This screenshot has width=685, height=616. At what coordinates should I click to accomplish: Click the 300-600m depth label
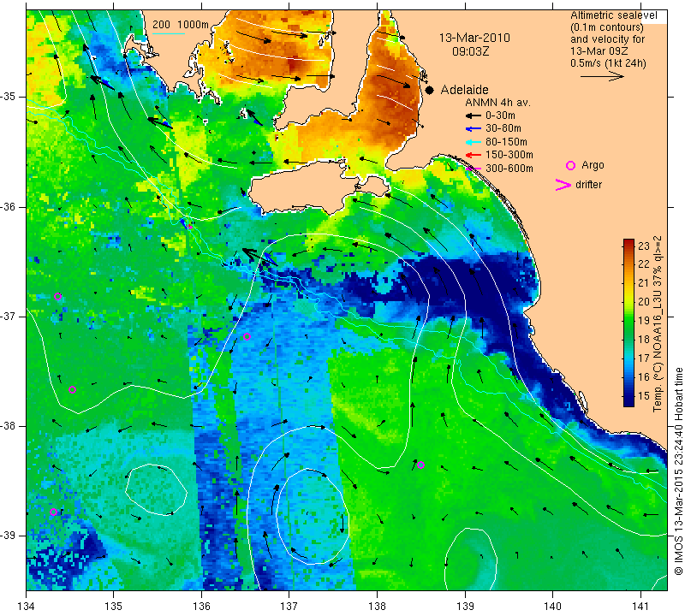point(509,168)
